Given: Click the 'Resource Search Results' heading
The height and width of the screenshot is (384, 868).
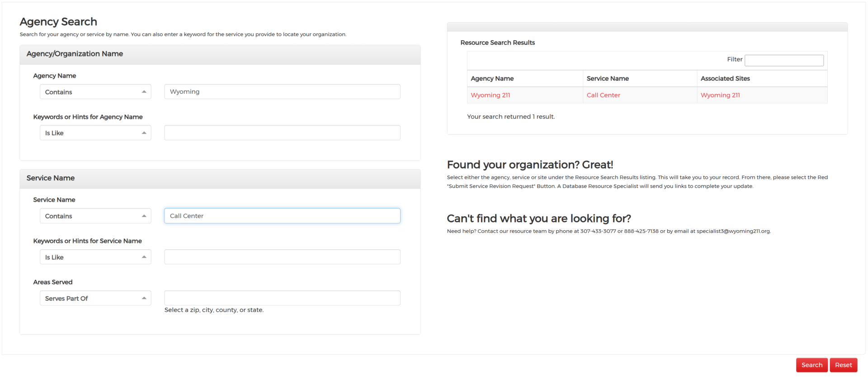Looking at the screenshot, I should pos(497,43).
